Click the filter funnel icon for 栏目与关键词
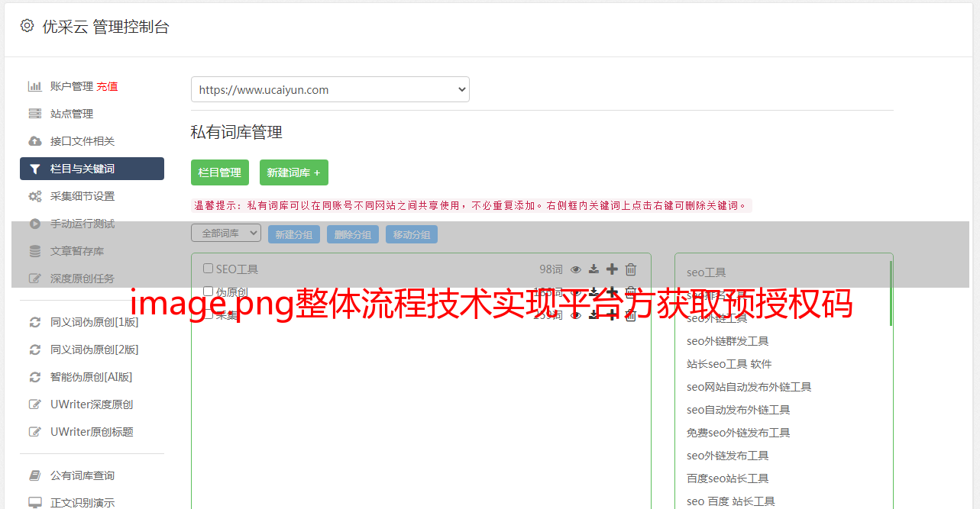 35,169
